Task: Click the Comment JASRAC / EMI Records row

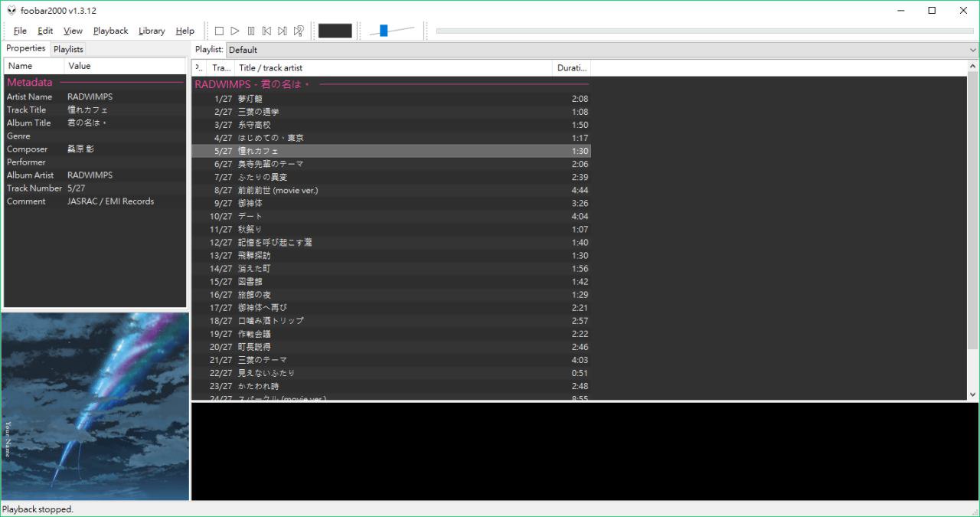Action: pos(95,201)
